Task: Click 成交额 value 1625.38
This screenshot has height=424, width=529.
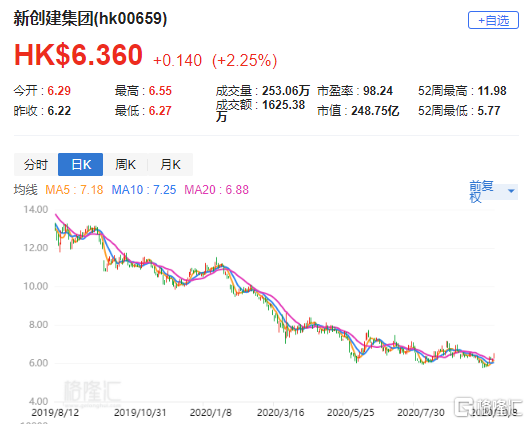Action: click(284, 105)
